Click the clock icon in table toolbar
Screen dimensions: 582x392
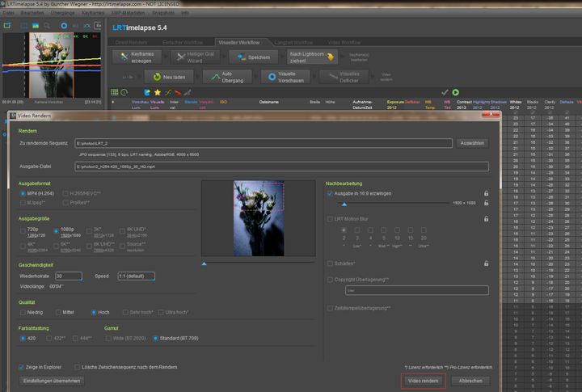point(124,92)
